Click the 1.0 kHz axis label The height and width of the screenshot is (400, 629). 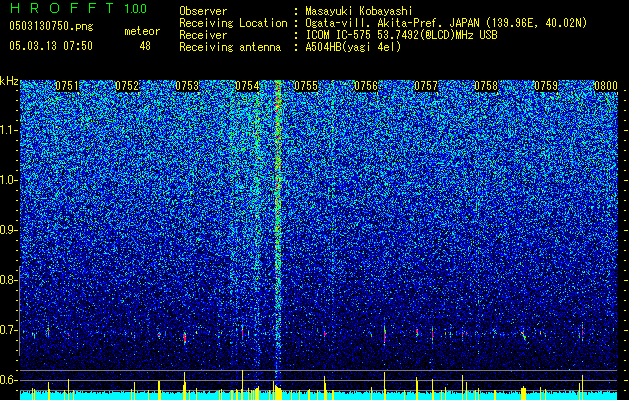point(9,180)
